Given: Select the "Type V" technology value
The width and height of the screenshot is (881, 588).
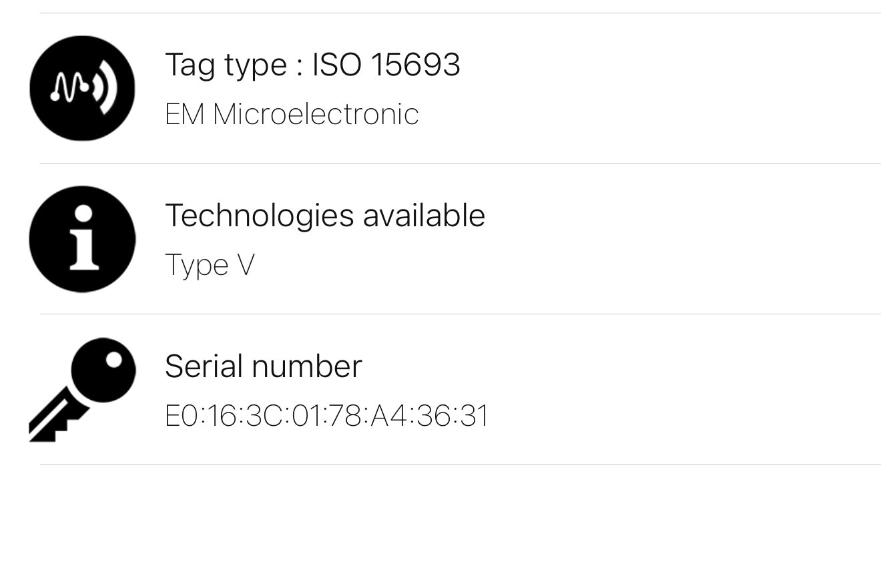Looking at the screenshot, I should tap(210, 265).
